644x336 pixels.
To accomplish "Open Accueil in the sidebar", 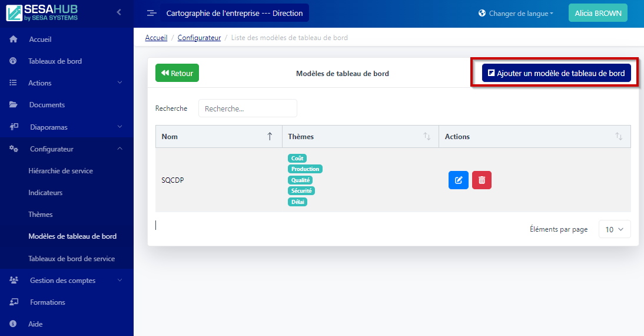I will pyautogui.click(x=40, y=39).
